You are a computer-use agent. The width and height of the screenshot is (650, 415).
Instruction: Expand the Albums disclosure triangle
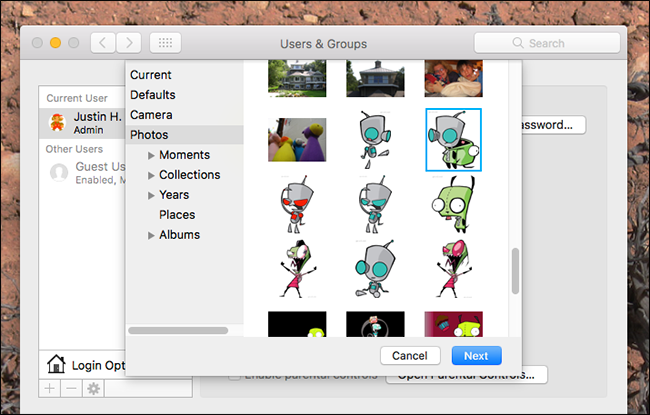click(x=151, y=235)
